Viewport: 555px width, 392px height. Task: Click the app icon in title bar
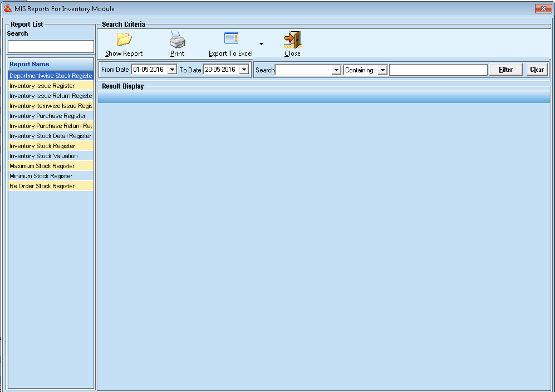(x=8, y=8)
